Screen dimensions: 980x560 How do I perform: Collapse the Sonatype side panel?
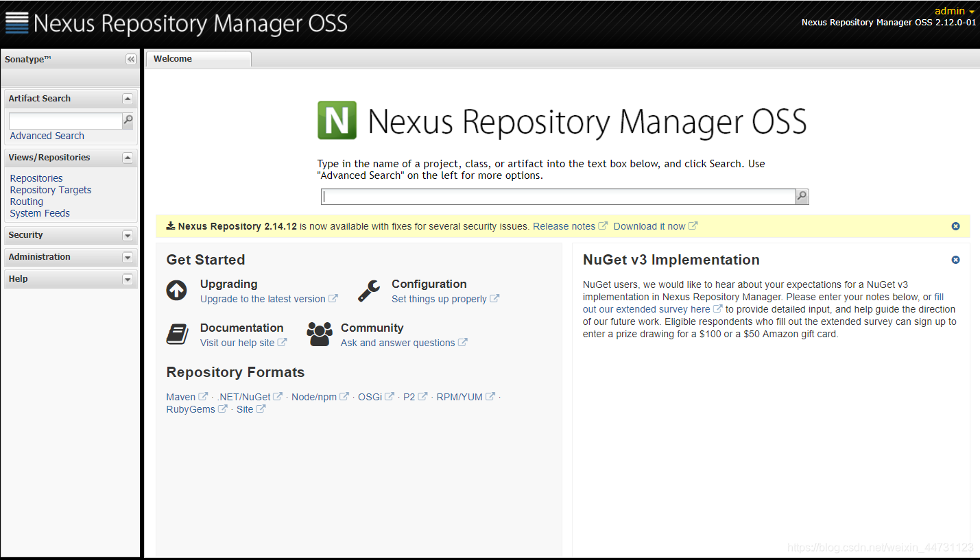click(x=131, y=60)
